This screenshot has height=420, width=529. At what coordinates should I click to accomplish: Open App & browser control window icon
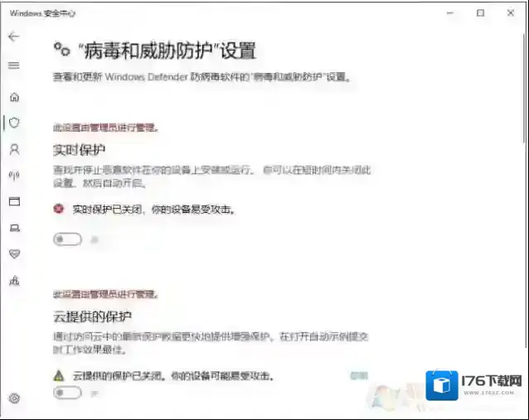[x=14, y=201]
